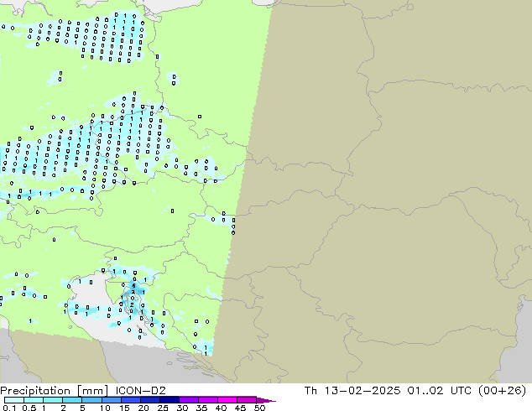Click the '(00+26)' forecast offset text
The image size is (532, 411).
[x=502, y=391]
